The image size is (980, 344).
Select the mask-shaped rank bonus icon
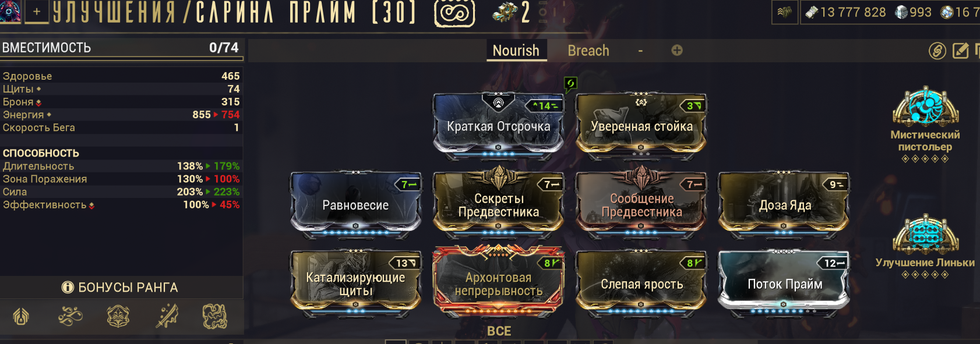118,316
